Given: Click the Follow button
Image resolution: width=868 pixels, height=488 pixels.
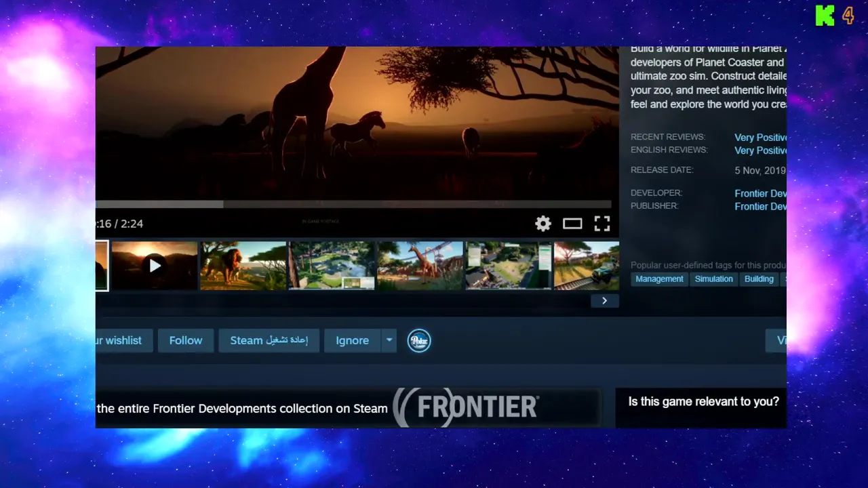Looking at the screenshot, I should [186, 340].
